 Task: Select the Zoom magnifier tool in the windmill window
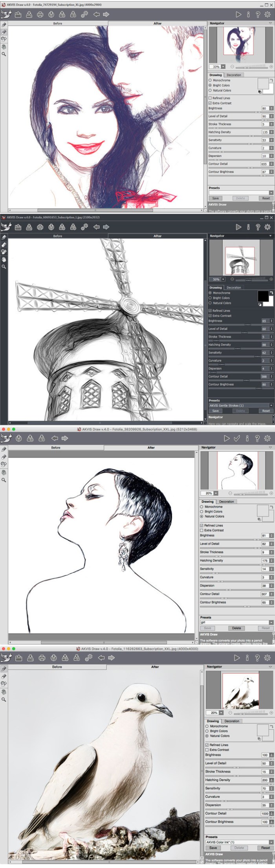[4, 267]
